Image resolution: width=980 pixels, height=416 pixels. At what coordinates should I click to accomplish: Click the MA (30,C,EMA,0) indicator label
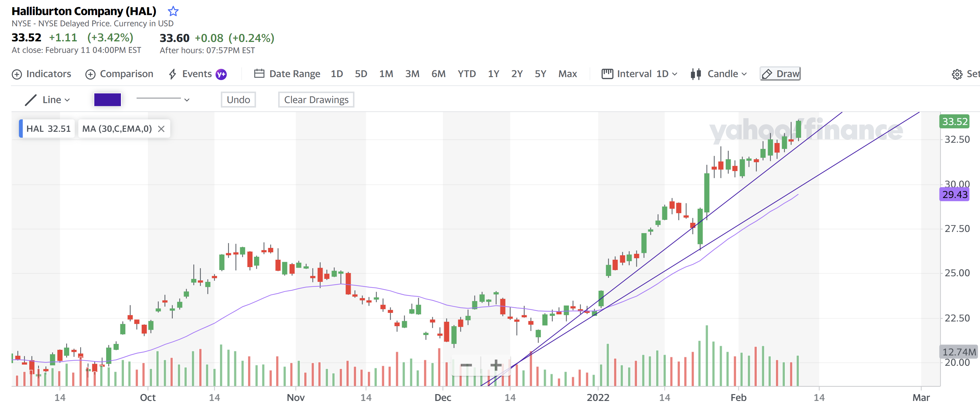[117, 129]
